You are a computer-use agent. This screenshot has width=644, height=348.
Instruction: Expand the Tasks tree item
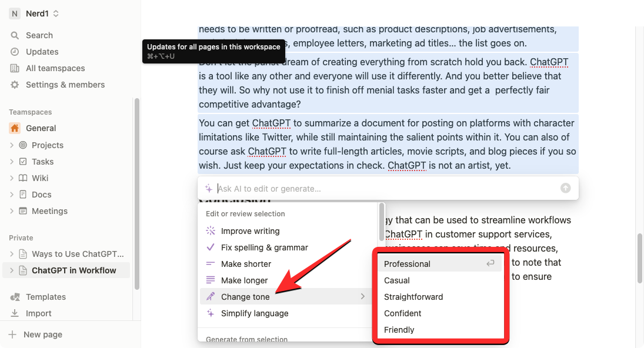pyautogui.click(x=12, y=161)
